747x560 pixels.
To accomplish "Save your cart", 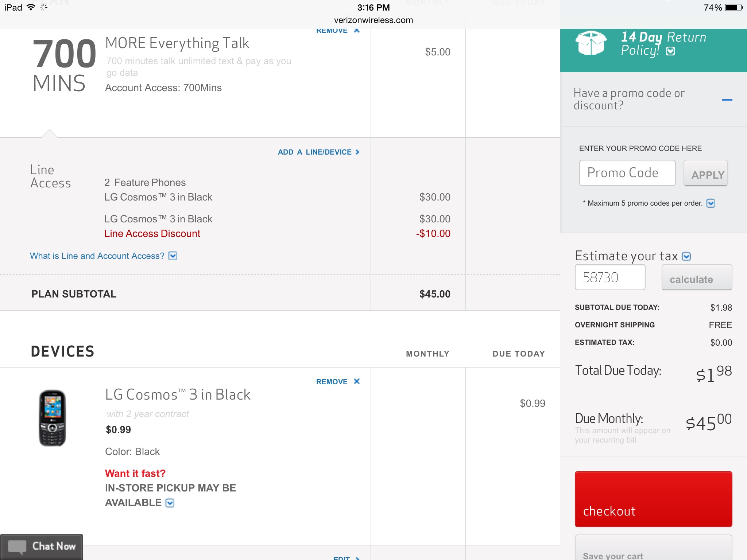I will click(653, 548).
